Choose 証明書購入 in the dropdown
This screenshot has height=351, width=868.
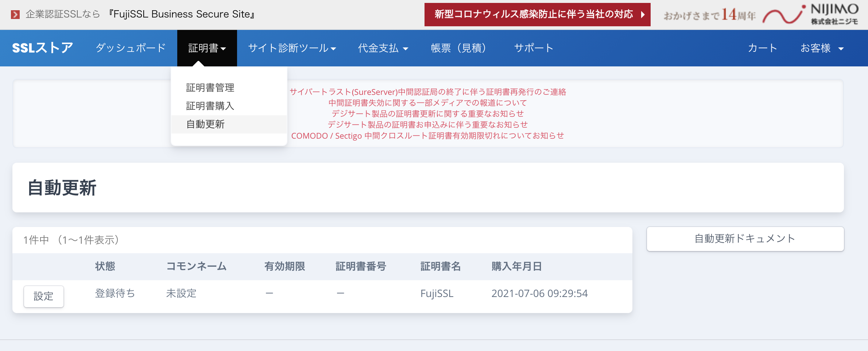[210, 106]
